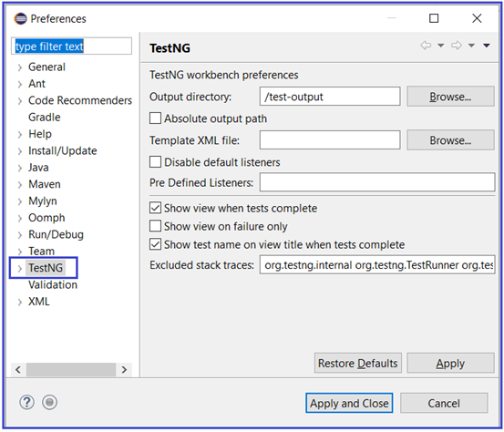
Task: Expand the TestNG tree node
Action: [20, 268]
